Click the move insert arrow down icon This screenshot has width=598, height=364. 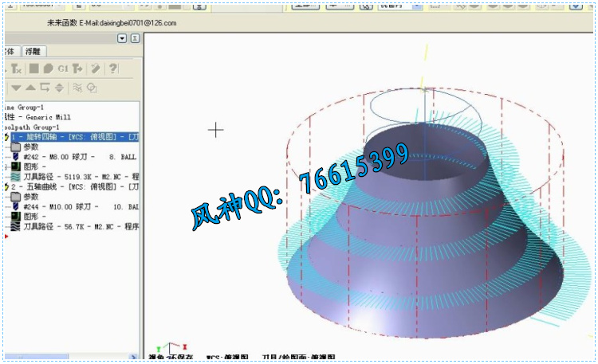coord(16,88)
